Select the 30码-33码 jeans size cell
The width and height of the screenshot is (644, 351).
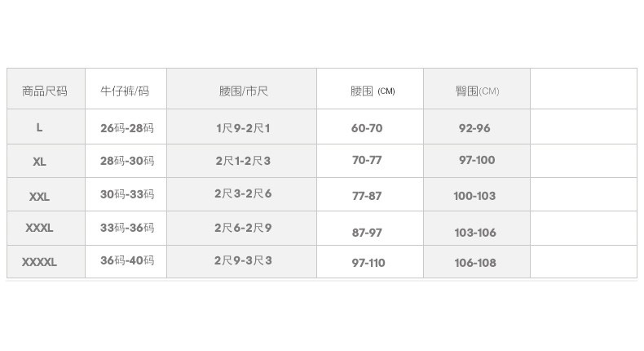coord(127,194)
